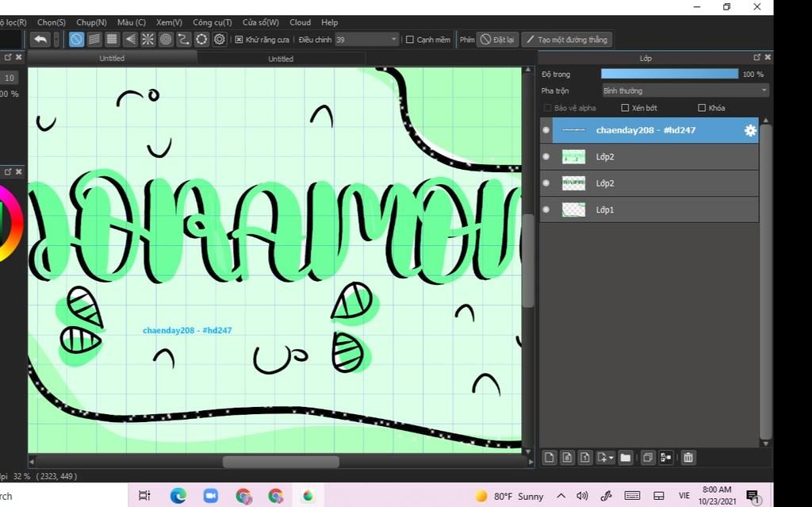Open the Cloud menu

coord(300,22)
